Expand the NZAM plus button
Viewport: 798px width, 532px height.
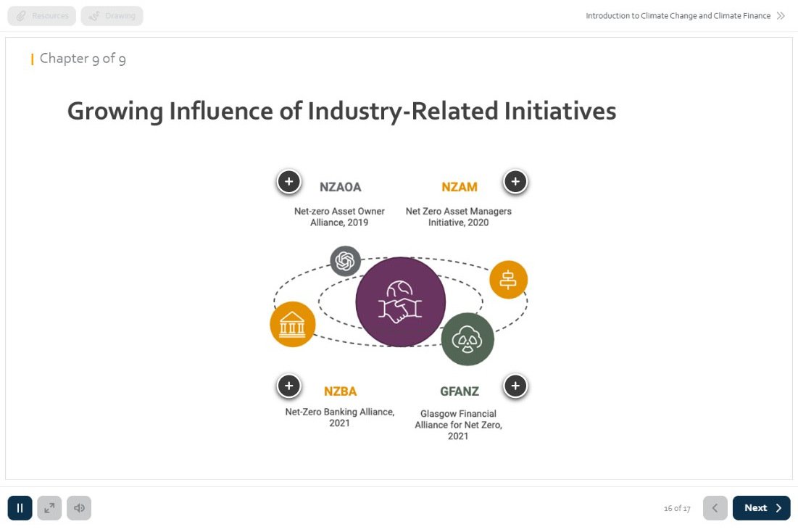515,182
